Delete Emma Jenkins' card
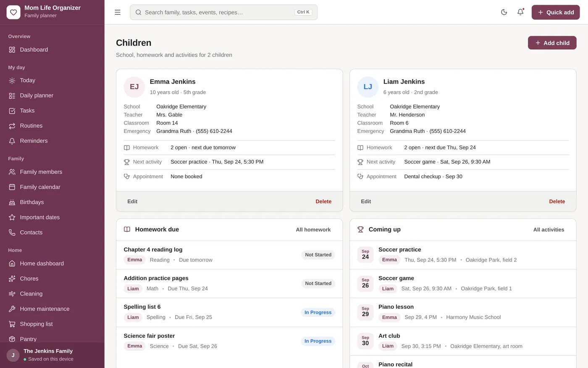 [x=323, y=201]
